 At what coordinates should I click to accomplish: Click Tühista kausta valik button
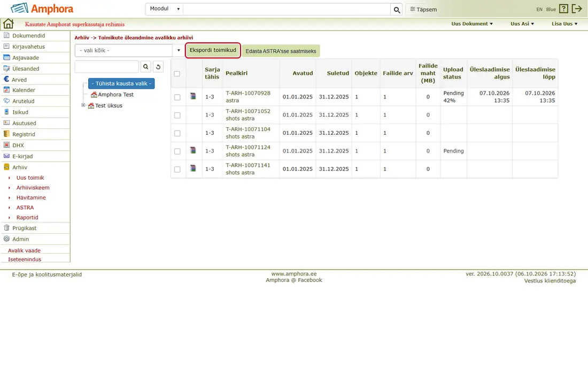pos(121,83)
